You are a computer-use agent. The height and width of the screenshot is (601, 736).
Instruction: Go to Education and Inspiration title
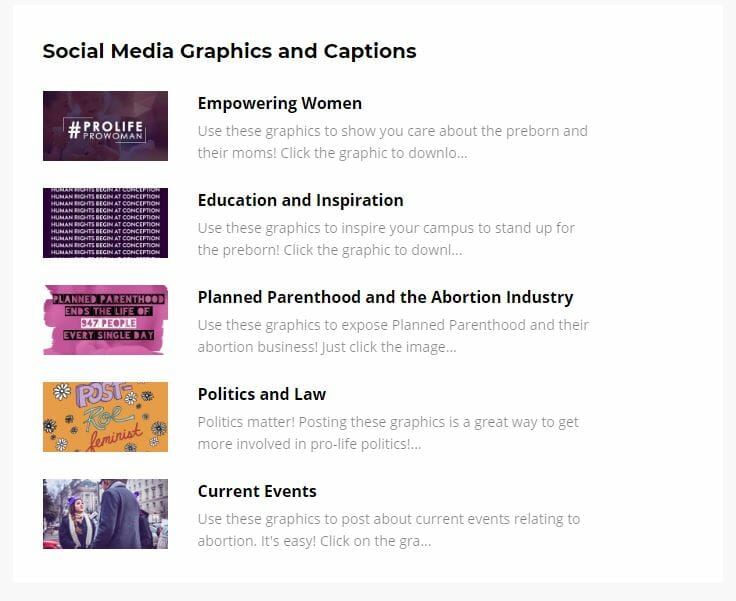(300, 200)
